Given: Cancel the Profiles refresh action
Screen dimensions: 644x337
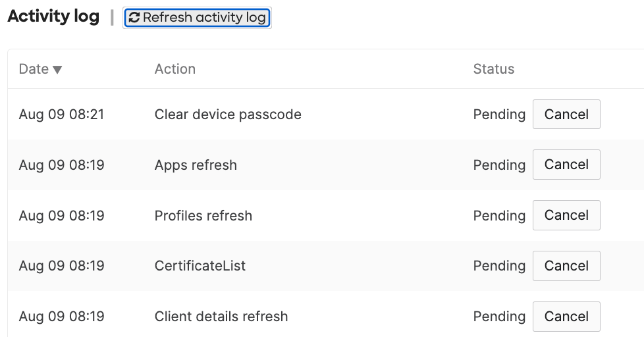Looking at the screenshot, I should click(566, 215).
